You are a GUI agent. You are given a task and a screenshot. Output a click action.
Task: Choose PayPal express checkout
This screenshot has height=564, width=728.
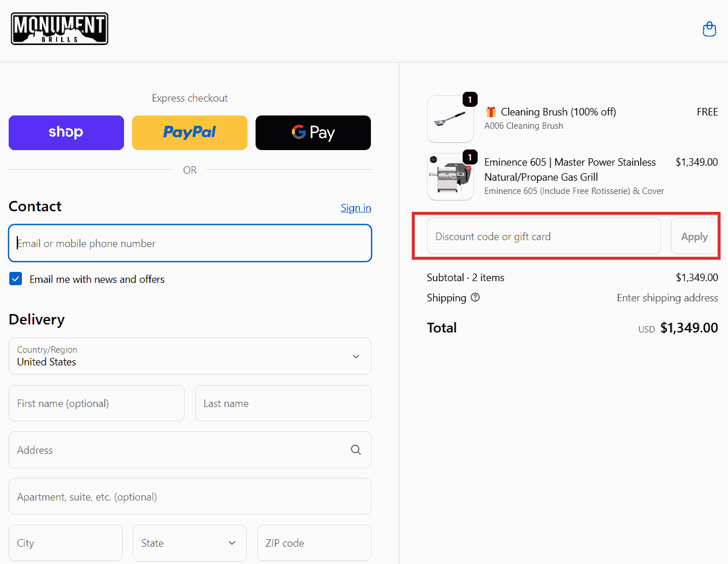click(190, 133)
